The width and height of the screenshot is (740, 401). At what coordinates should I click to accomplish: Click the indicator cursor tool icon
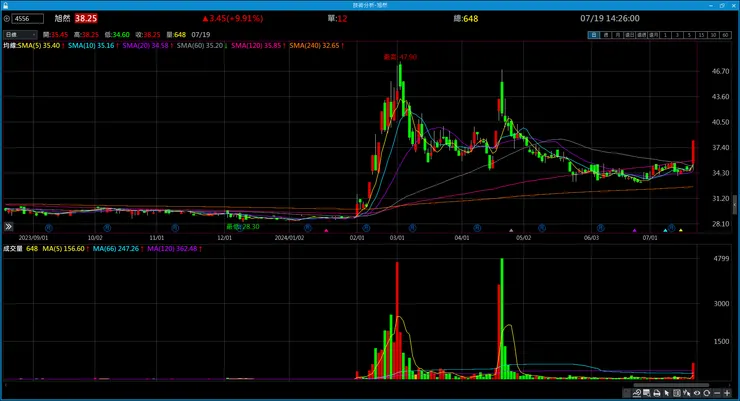[x=687, y=393]
